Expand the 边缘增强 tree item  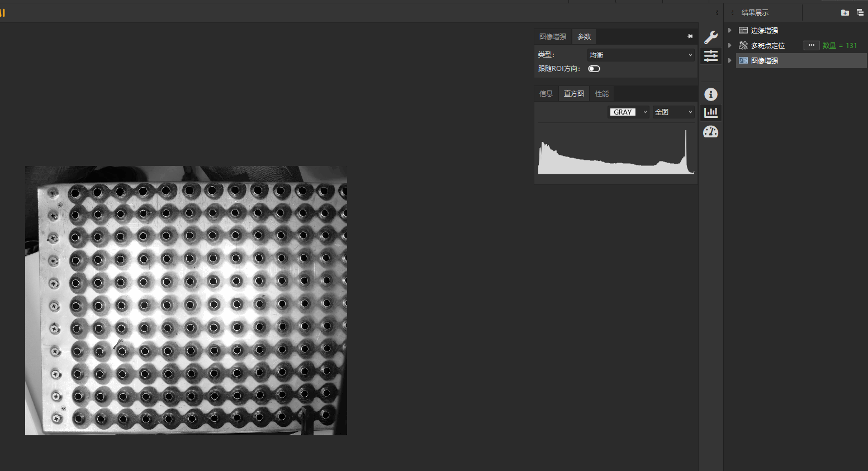click(x=730, y=30)
